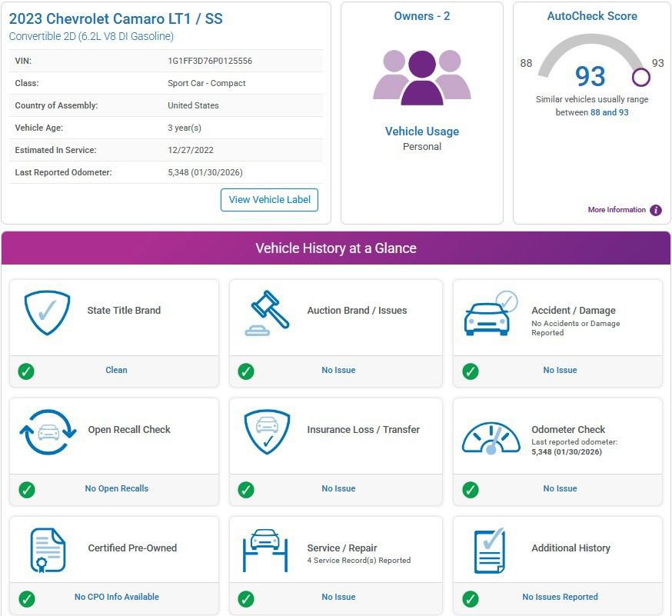Click the Insurance Loss shield car icon
The width and height of the screenshot is (672, 616).
[x=267, y=431]
